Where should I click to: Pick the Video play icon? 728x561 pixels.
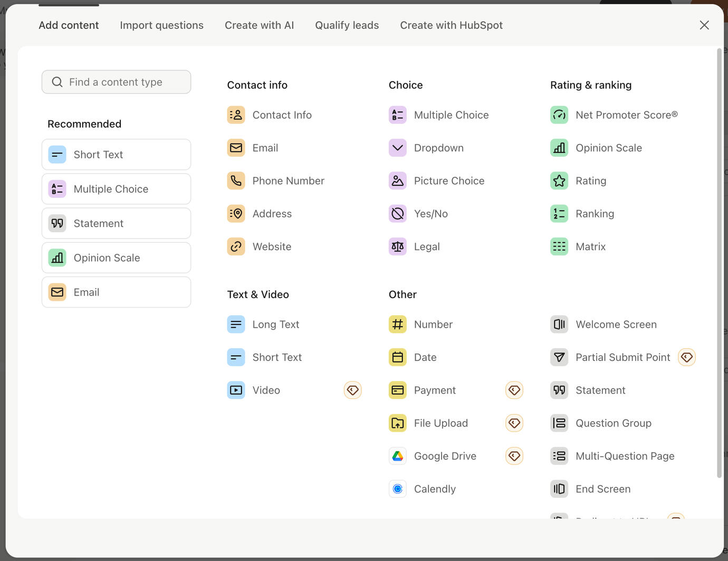coord(236,391)
